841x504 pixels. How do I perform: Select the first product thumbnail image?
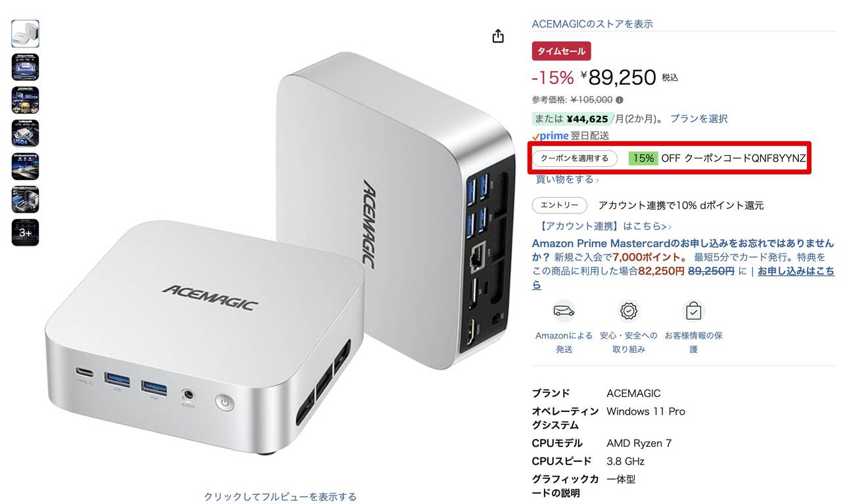coord(25,34)
